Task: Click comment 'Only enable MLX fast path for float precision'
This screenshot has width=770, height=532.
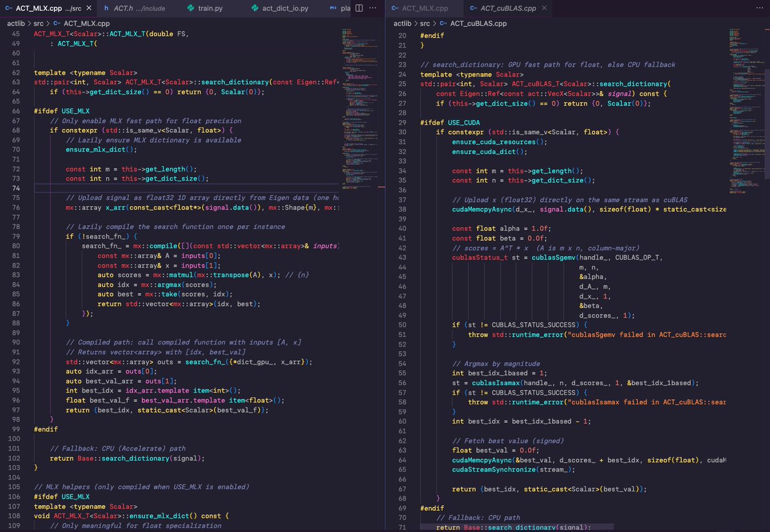Action: [146, 121]
